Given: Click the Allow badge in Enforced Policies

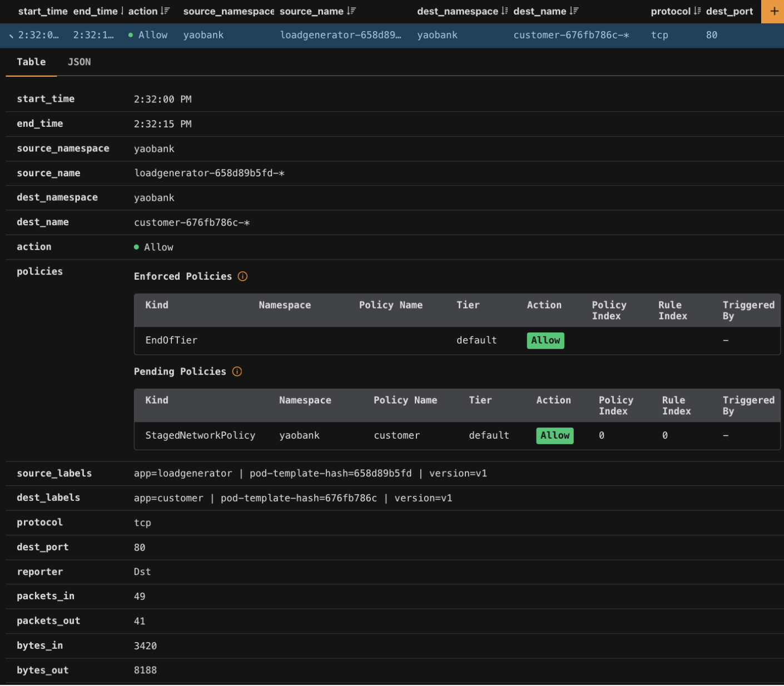Looking at the screenshot, I should (545, 340).
